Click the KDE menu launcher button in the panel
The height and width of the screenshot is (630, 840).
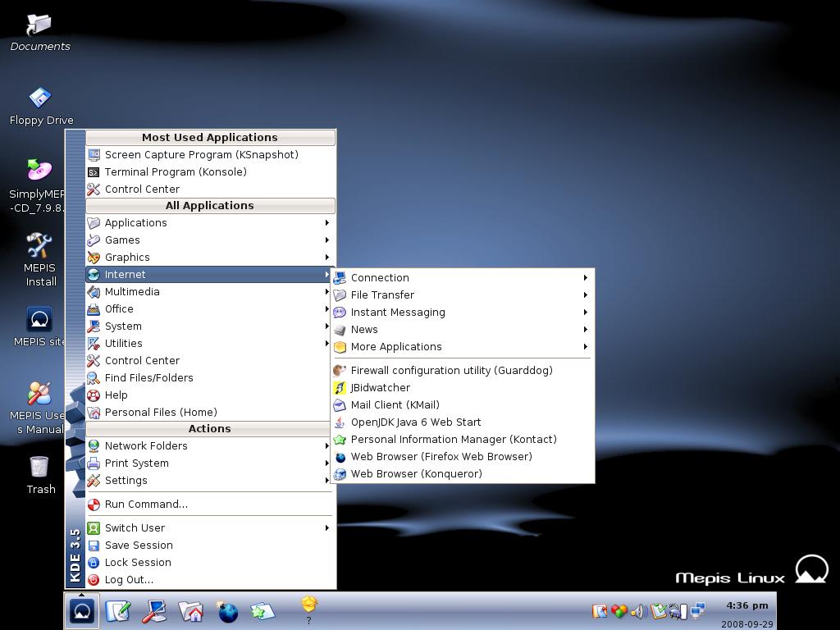click(x=82, y=611)
